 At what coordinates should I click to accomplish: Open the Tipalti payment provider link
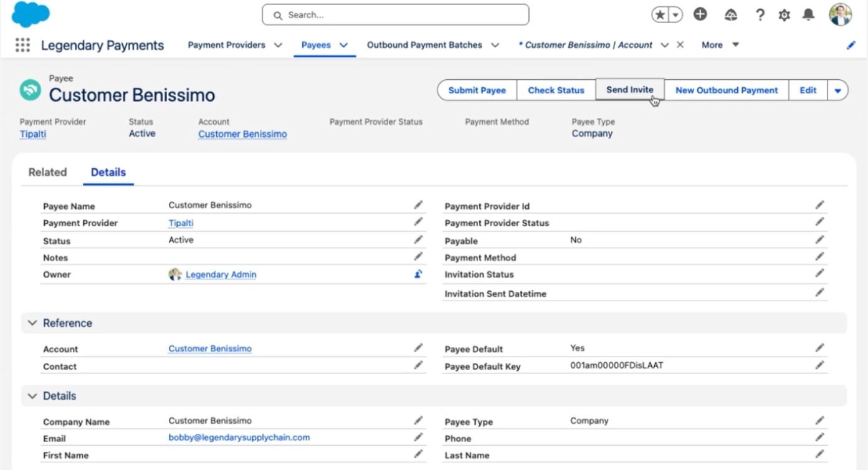[33, 134]
